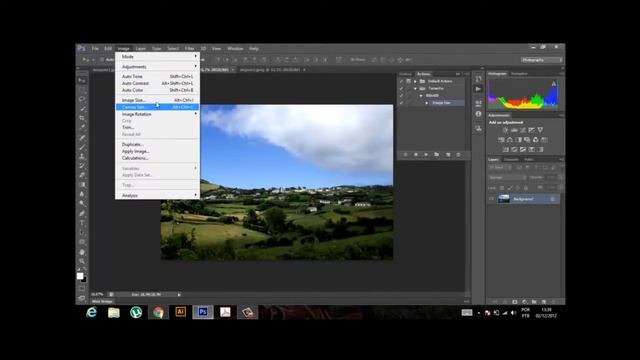Open the Layer menu in the menu bar
Screen dimensions: 640x360
click(x=140, y=49)
